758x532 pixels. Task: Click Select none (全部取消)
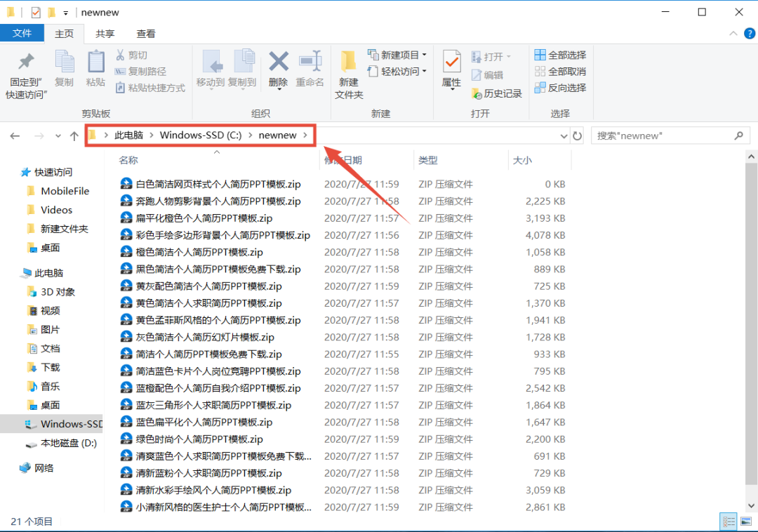560,72
